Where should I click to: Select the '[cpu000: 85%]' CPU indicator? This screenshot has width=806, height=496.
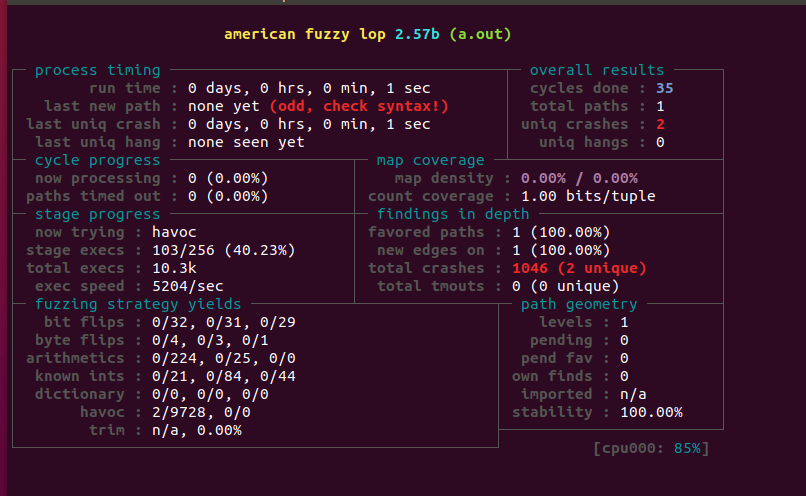click(x=651, y=449)
